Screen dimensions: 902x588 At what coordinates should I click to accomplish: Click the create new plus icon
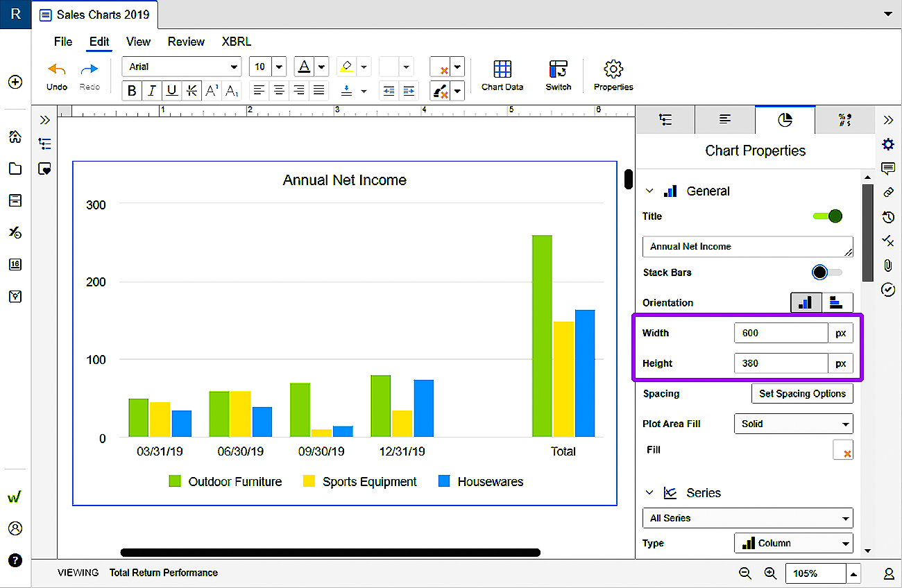(15, 82)
